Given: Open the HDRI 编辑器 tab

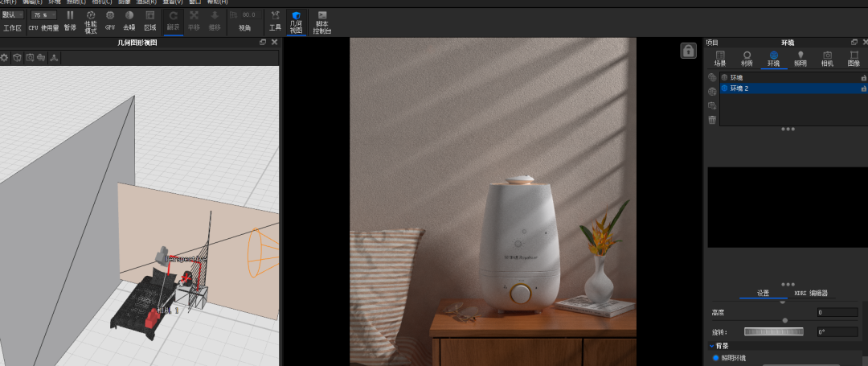Looking at the screenshot, I should point(811,293).
